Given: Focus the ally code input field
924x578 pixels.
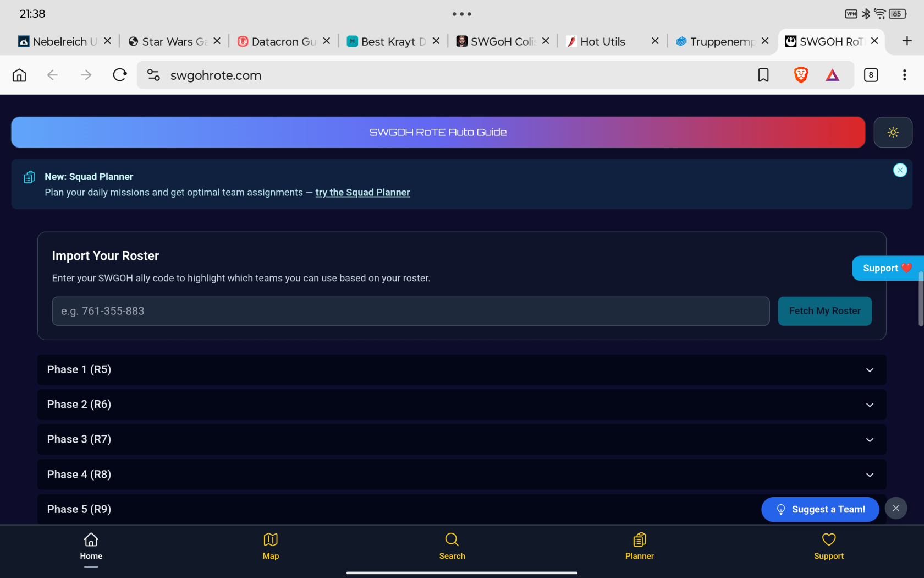Looking at the screenshot, I should [410, 311].
